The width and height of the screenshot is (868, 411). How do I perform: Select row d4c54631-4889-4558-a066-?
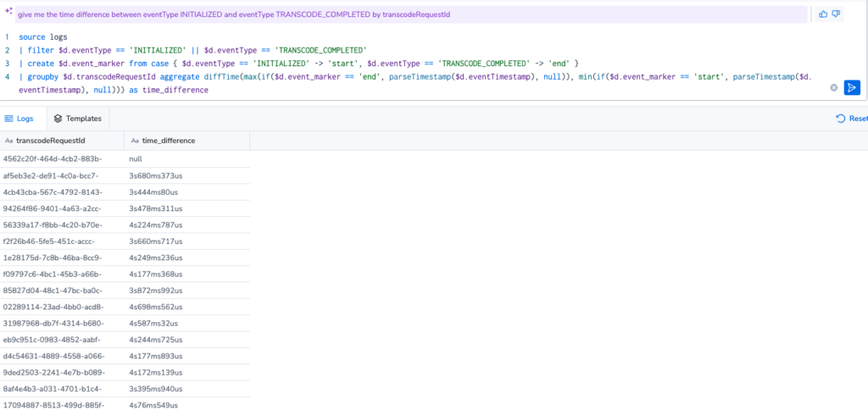click(x=125, y=356)
